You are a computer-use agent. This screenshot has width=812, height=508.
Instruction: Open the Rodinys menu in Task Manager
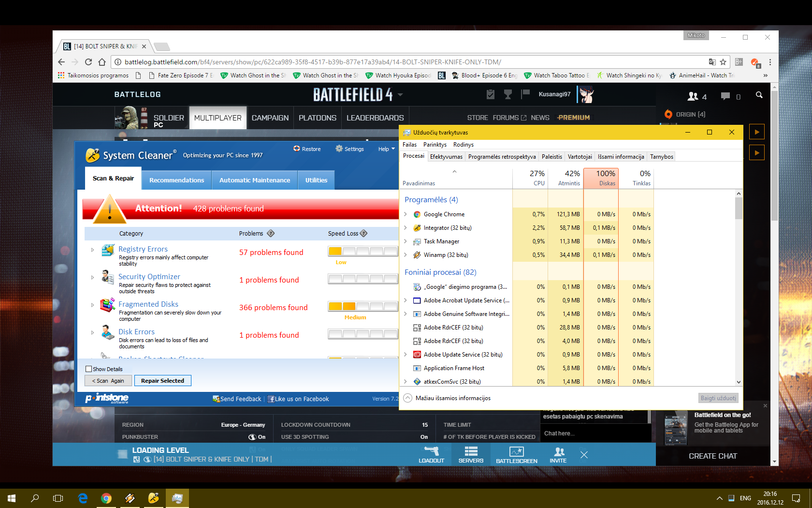click(x=463, y=145)
